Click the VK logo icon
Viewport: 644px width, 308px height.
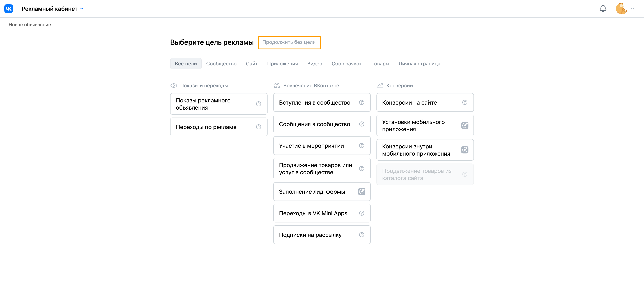point(8,9)
